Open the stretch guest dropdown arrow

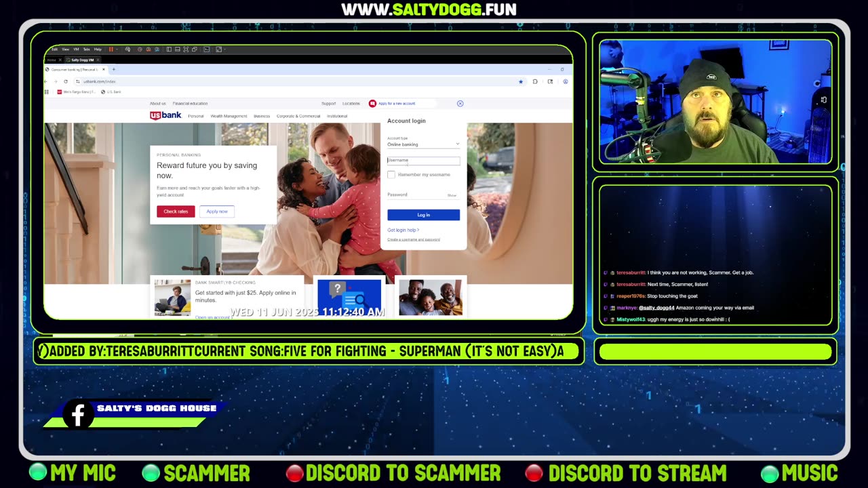coord(225,49)
